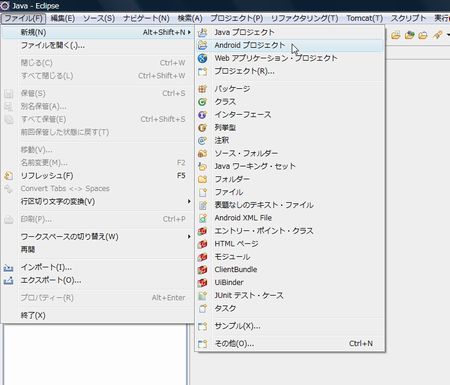450x385 pixels.
Task: Click the パッケージ package icon
Action: coord(202,89)
